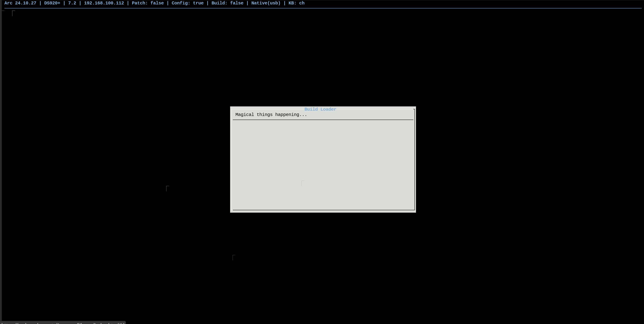Click the DS920+ model label
644x324 pixels.
tap(52, 3)
